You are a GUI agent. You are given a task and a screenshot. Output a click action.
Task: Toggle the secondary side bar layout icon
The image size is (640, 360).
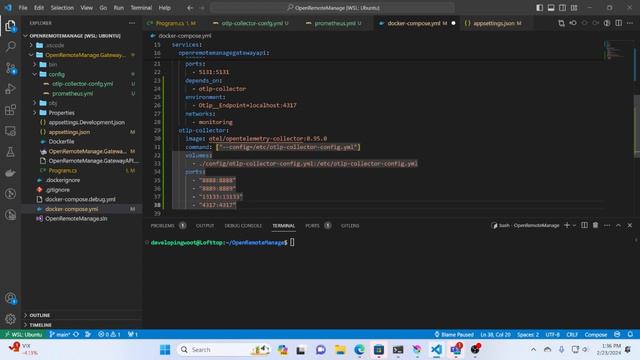562,8
